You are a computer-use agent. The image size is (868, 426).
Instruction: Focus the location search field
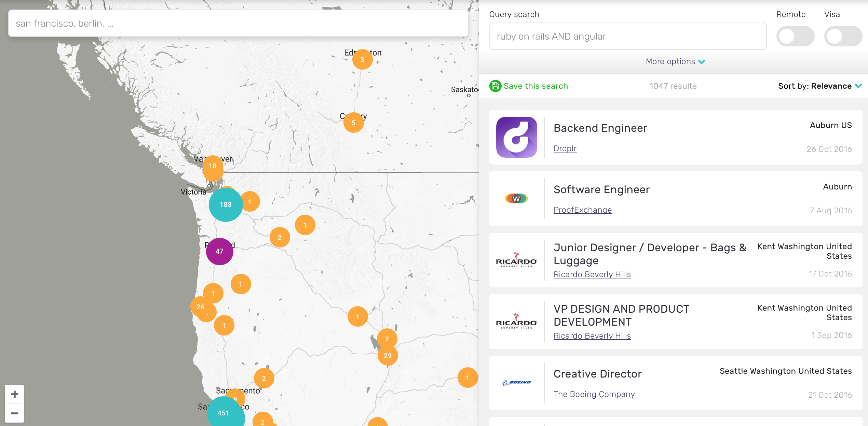click(238, 23)
